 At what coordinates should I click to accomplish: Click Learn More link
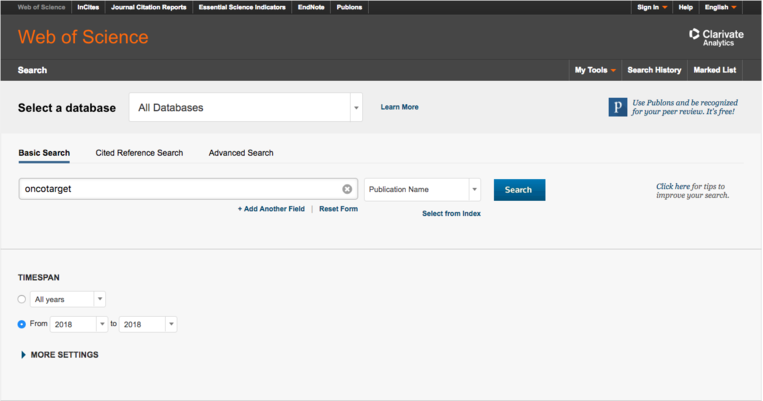click(x=400, y=107)
